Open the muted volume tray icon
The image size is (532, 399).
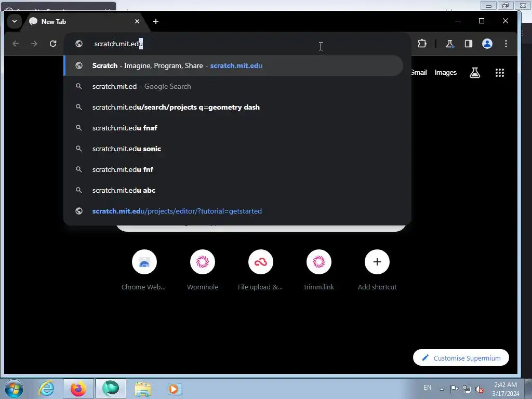(480, 389)
